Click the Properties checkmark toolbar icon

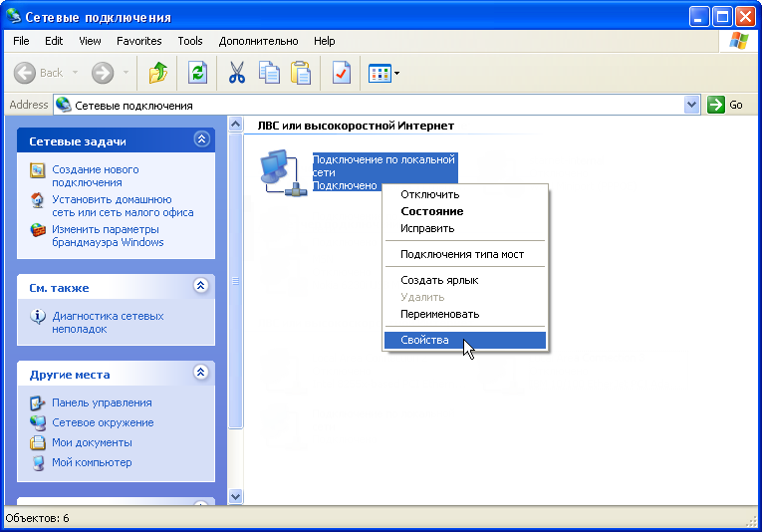(341, 73)
